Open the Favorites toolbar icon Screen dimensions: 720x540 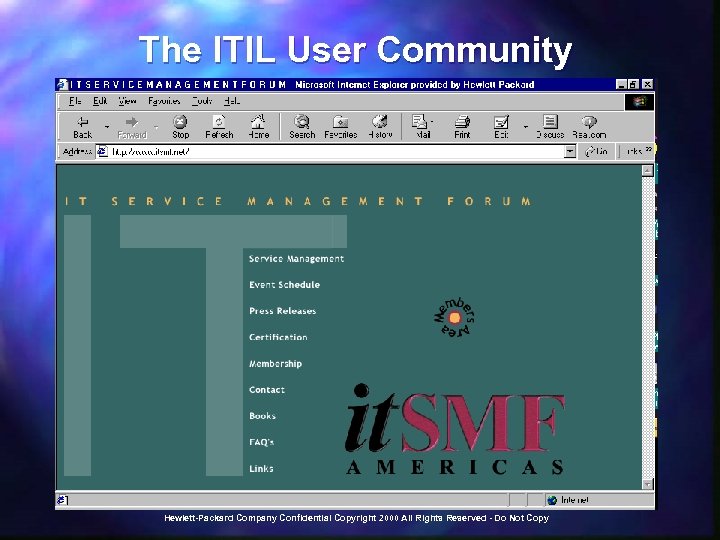(341, 127)
